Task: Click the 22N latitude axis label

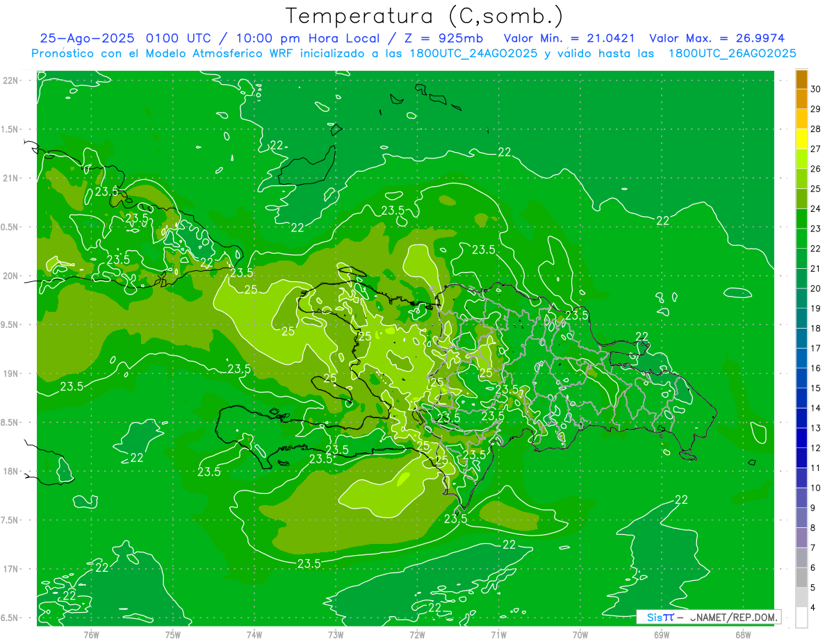Action: pos(12,81)
